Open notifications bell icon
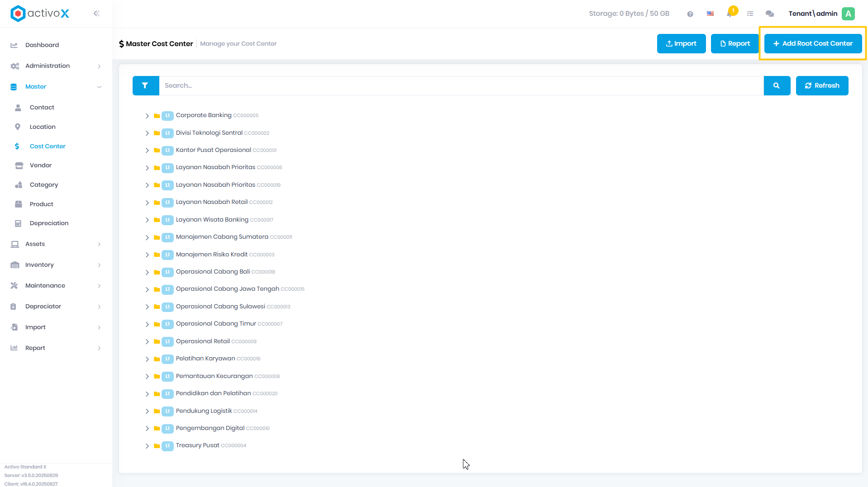 point(730,14)
